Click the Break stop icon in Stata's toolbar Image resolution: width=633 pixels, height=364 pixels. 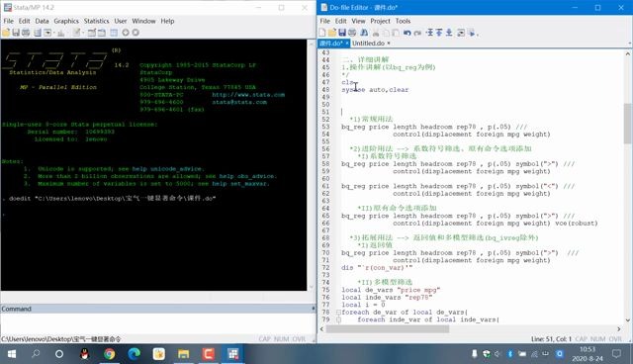tap(136, 33)
